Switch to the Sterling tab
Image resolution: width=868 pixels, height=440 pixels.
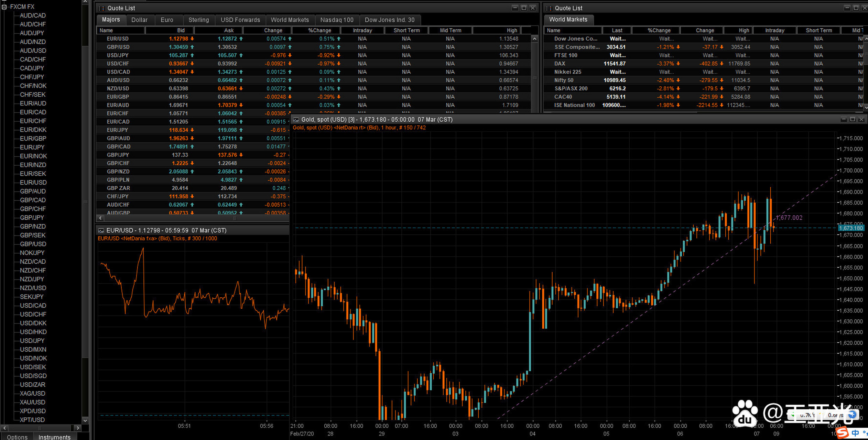pos(198,20)
